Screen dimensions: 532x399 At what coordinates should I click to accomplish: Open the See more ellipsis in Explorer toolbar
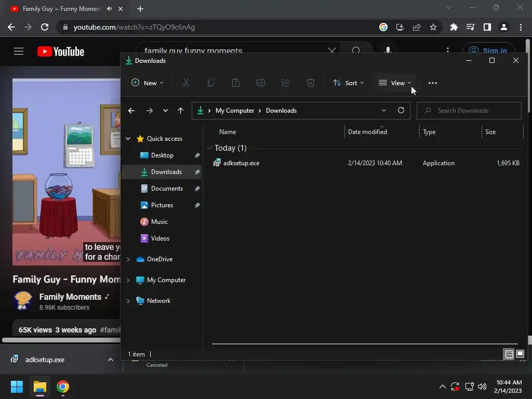pos(433,83)
